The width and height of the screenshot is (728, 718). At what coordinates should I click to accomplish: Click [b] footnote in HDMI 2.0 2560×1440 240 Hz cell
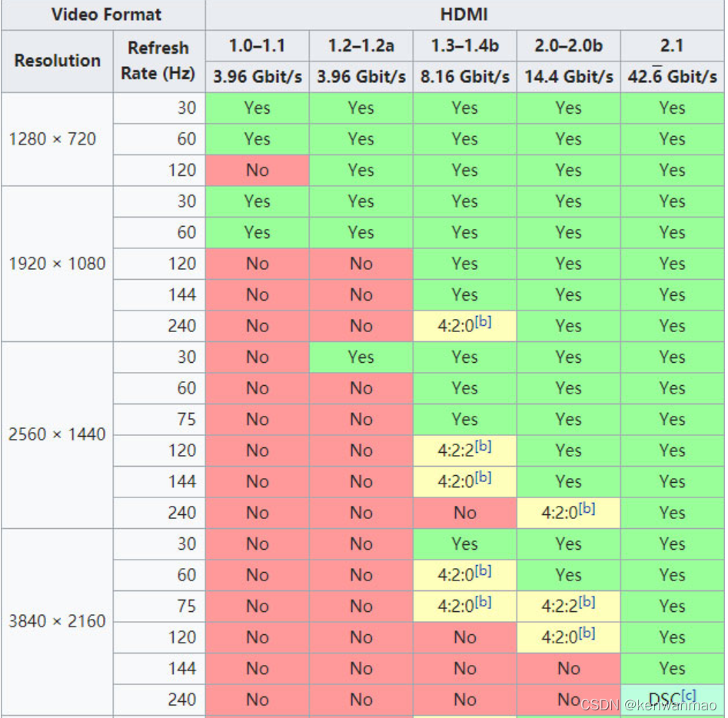587,508
